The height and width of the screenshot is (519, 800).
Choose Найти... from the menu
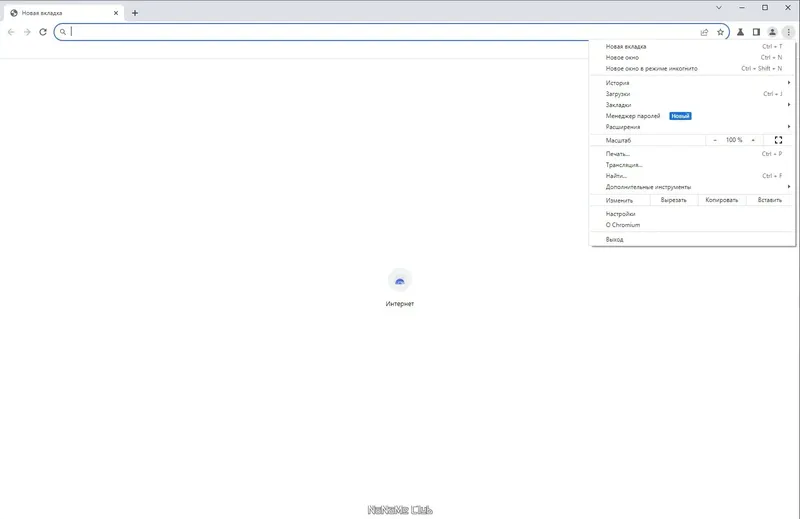[x=692, y=176]
